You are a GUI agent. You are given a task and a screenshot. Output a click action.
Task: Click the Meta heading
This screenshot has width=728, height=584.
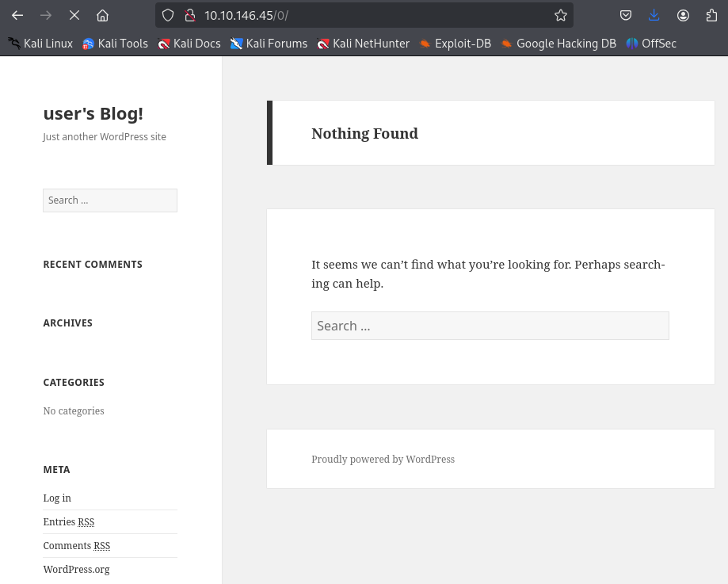coord(57,470)
